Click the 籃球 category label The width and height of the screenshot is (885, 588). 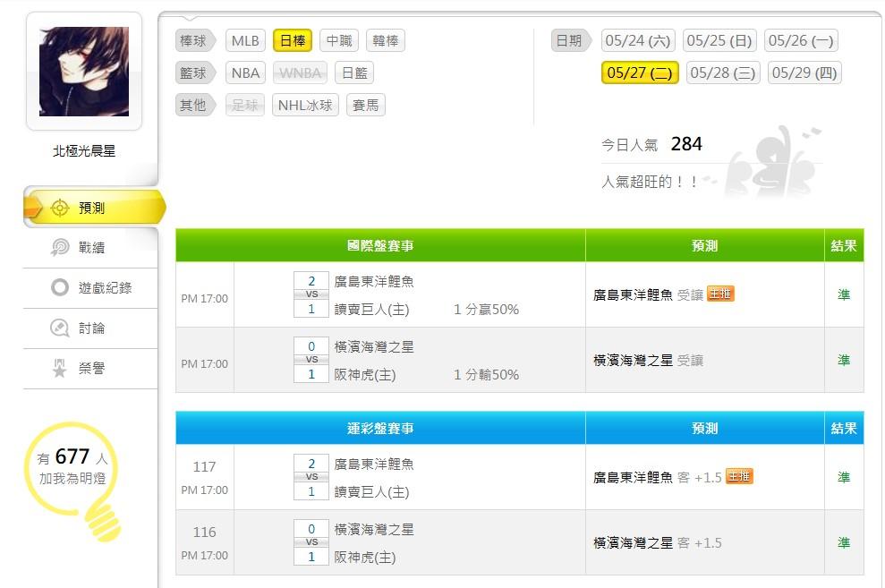click(195, 72)
